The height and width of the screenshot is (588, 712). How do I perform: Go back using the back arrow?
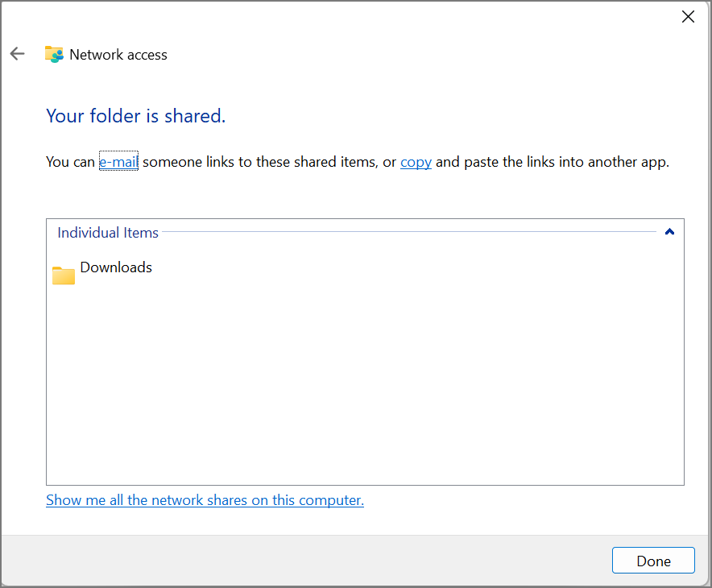17,54
